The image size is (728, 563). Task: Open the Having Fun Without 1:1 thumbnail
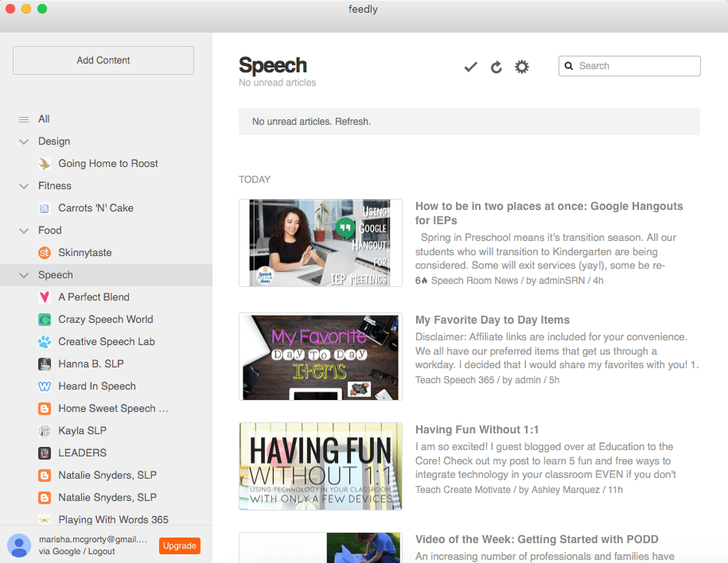coord(321,466)
